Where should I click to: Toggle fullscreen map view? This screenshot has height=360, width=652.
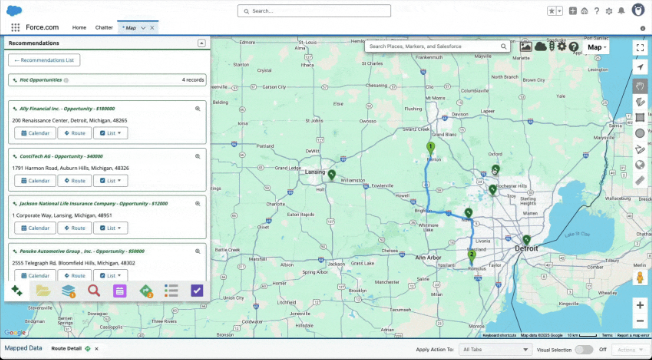click(640, 47)
